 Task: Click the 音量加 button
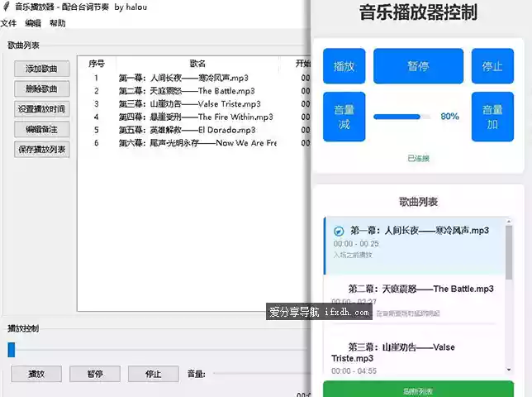[x=492, y=117]
